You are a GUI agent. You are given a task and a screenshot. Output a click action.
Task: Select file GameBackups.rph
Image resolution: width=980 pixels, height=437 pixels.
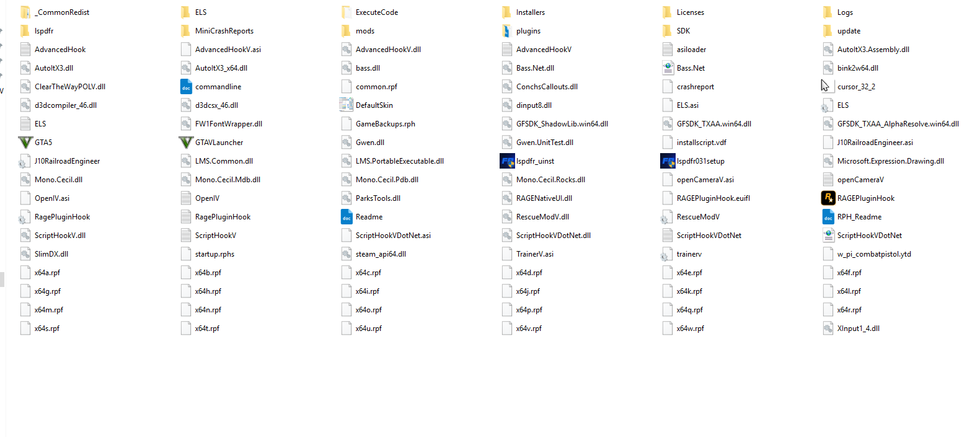point(386,124)
